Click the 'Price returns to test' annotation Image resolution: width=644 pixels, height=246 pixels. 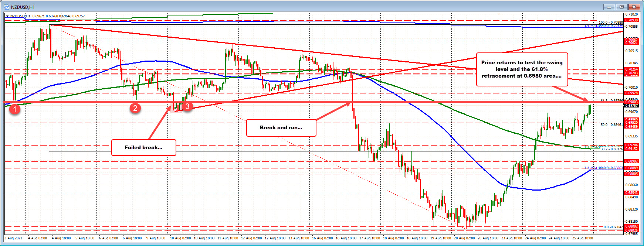(522, 69)
